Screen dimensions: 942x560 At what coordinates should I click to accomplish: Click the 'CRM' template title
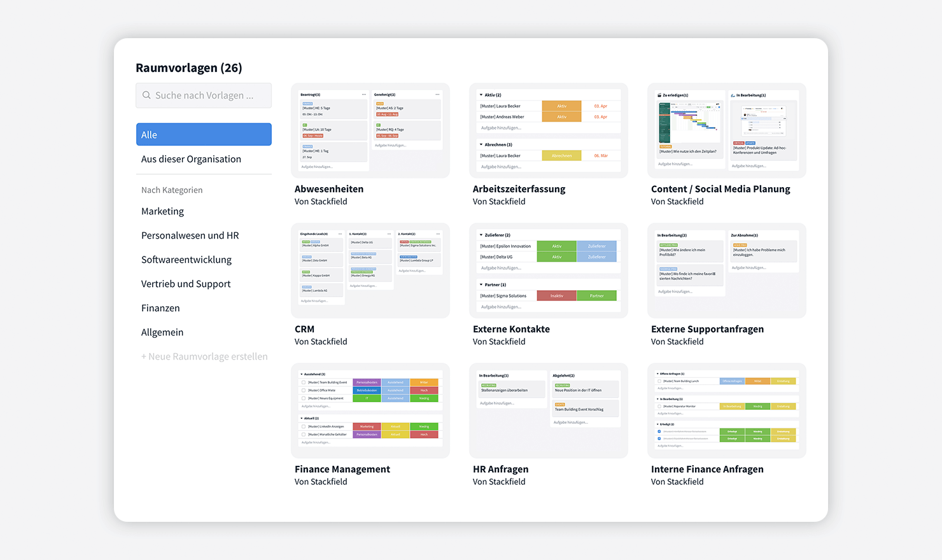tap(304, 329)
